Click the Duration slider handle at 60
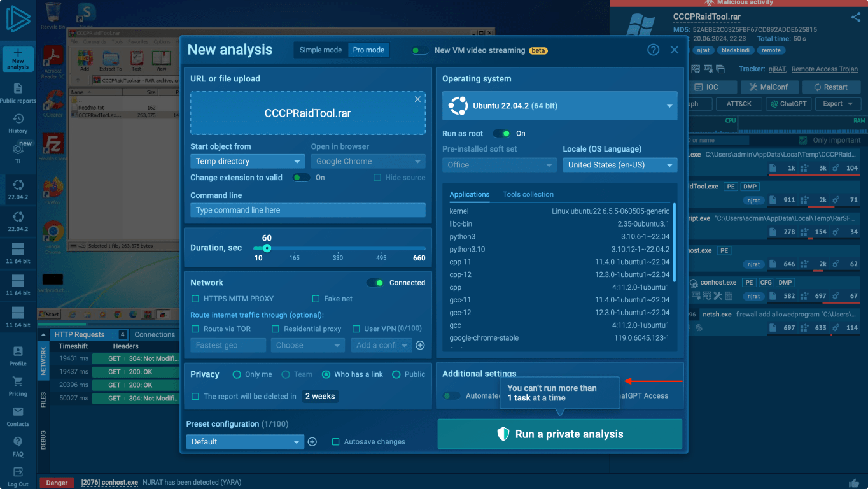This screenshot has width=868, height=489. coord(267,248)
